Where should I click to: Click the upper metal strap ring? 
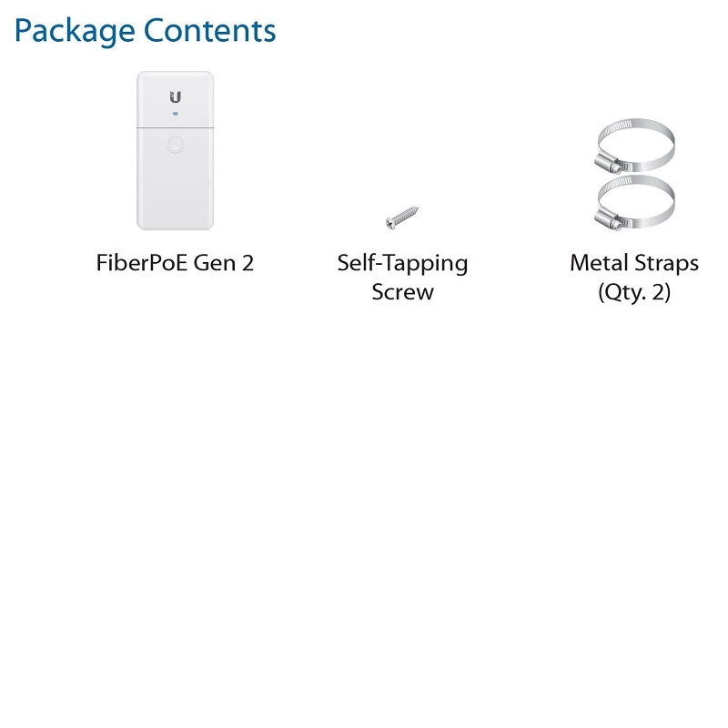[x=635, y=146]
